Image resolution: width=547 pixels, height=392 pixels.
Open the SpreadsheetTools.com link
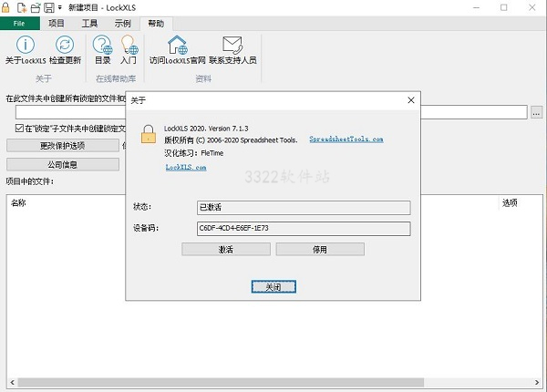point(346,139)
